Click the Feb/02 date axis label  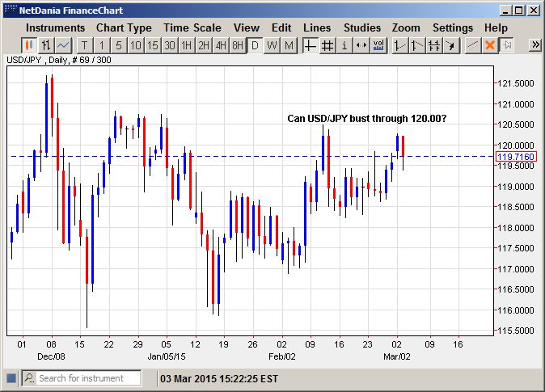point(282,356)
